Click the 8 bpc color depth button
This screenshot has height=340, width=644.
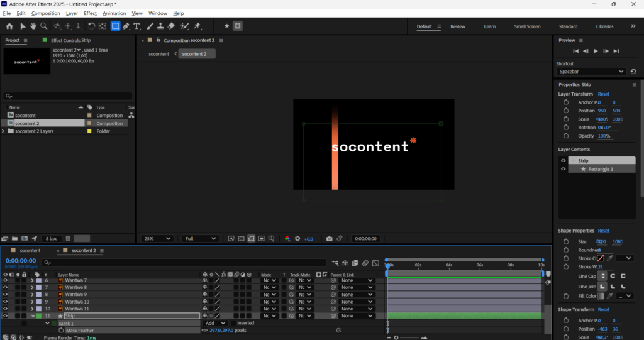(x=52, y=239)
